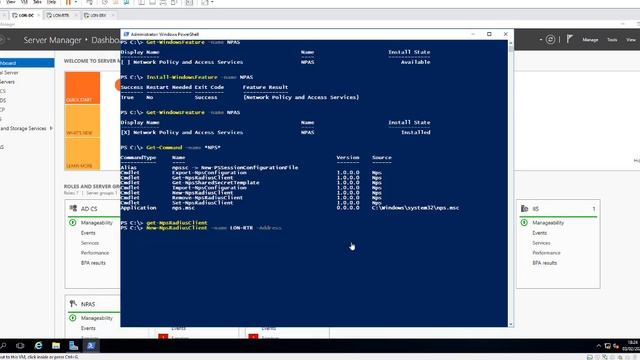
Task: Click the PowerShell scrollbar up arrow
Action: 511,42
